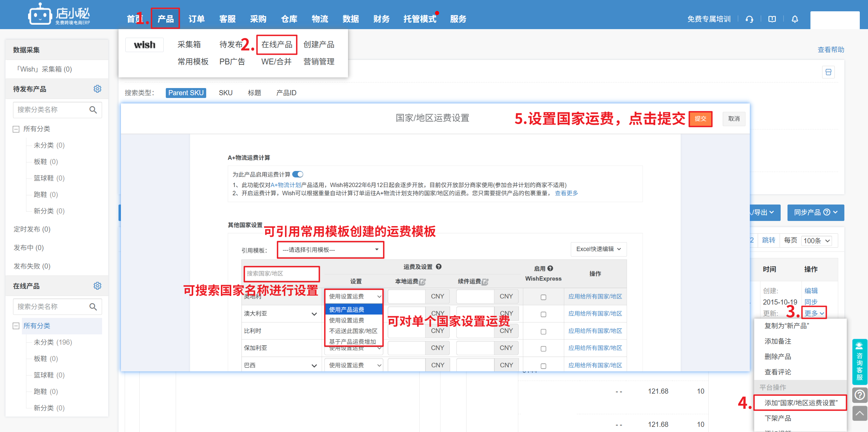Select 在线产品 from the Wish submenu
The image size is (868, 432).
276,45
